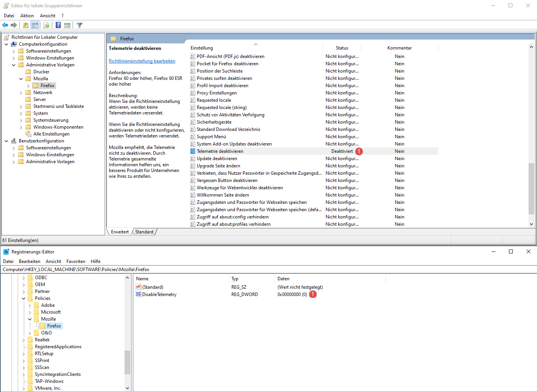Select the (Standard) registry string value icon
This screenshot has width=537, height=392.
click(x=138, y=287)
